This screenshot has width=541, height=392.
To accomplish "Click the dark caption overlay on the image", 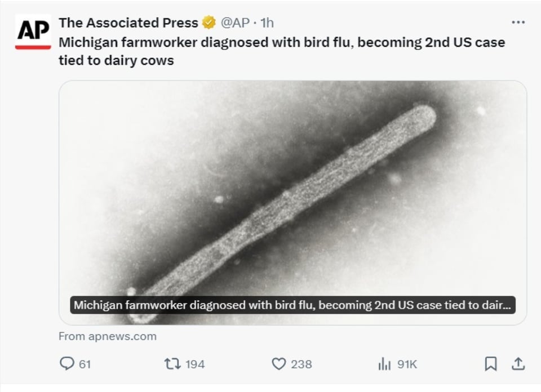I will [x=292, y=305].
